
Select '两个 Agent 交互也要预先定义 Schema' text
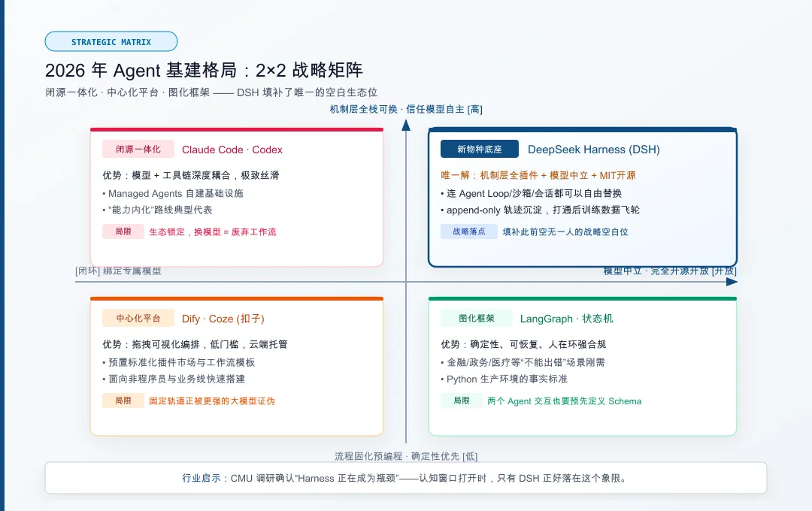click(x=565, y=401)
